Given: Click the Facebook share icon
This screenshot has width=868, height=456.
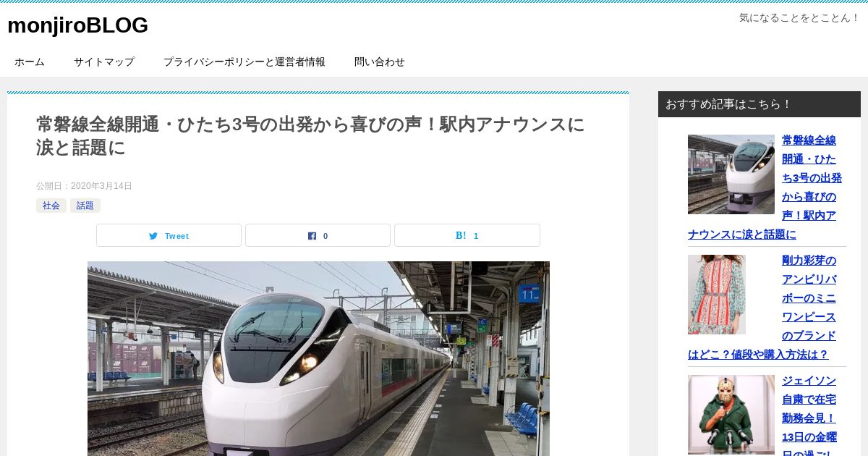Looking at the screenshot, I should pos(312,236).
